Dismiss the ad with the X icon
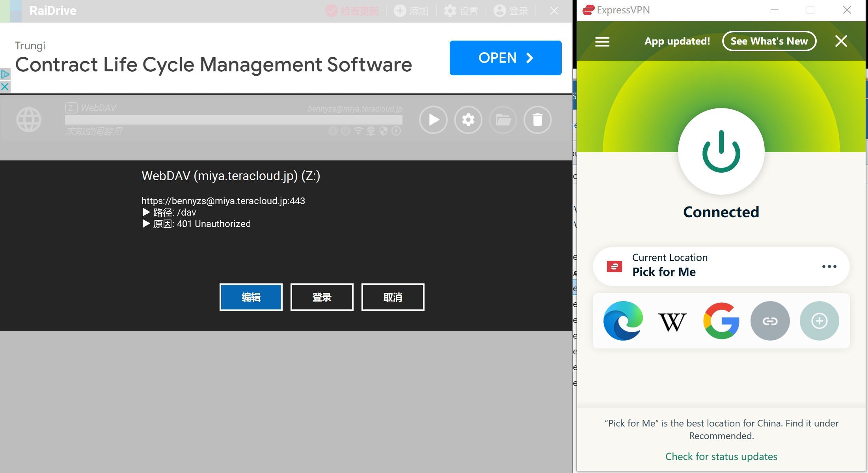The width and height of the screenshot is (868, 473). 5,86
